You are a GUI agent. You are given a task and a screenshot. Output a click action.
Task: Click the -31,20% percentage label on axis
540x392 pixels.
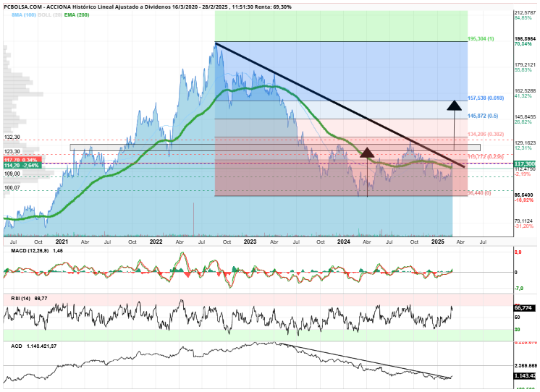[524, 226]
